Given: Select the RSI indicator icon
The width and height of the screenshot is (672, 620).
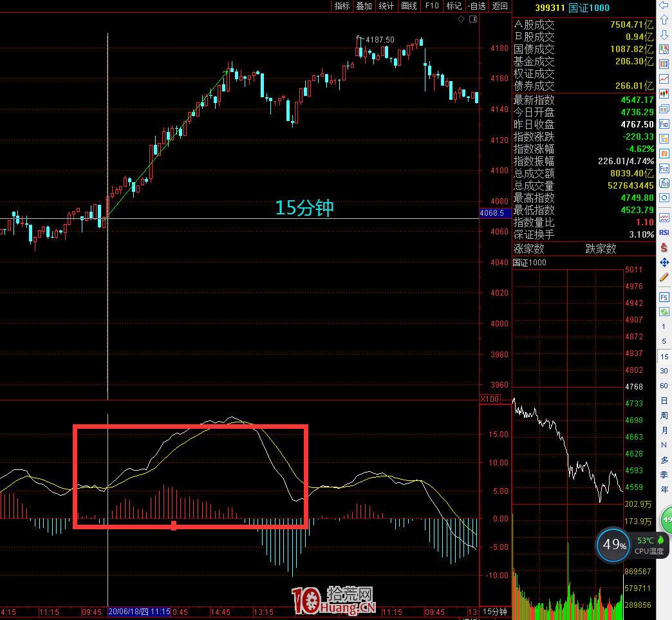Looking at the screenshot, I should 664,232.
